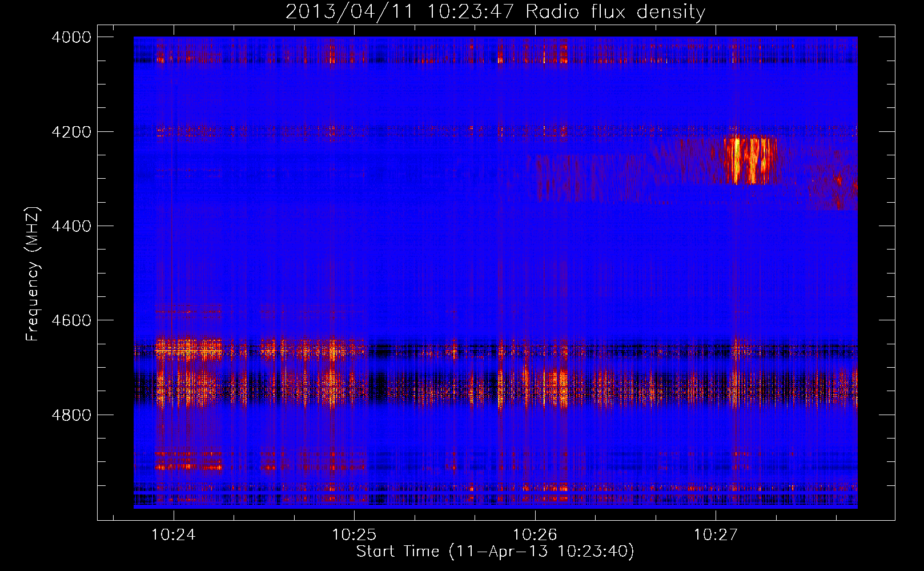The width and height of the screenshot is (924, 571).
Task: Click the 4800 frequency tick label
Action: (x=71, y=415)
